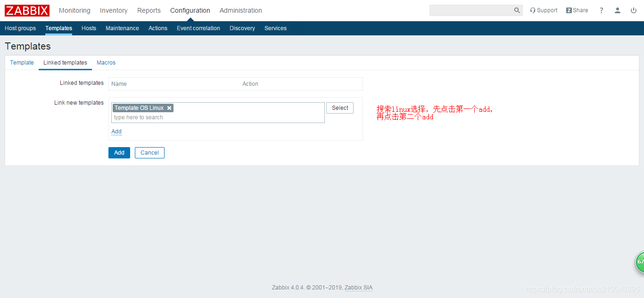
Task: Click the Select button
Action: pos(340,108)
